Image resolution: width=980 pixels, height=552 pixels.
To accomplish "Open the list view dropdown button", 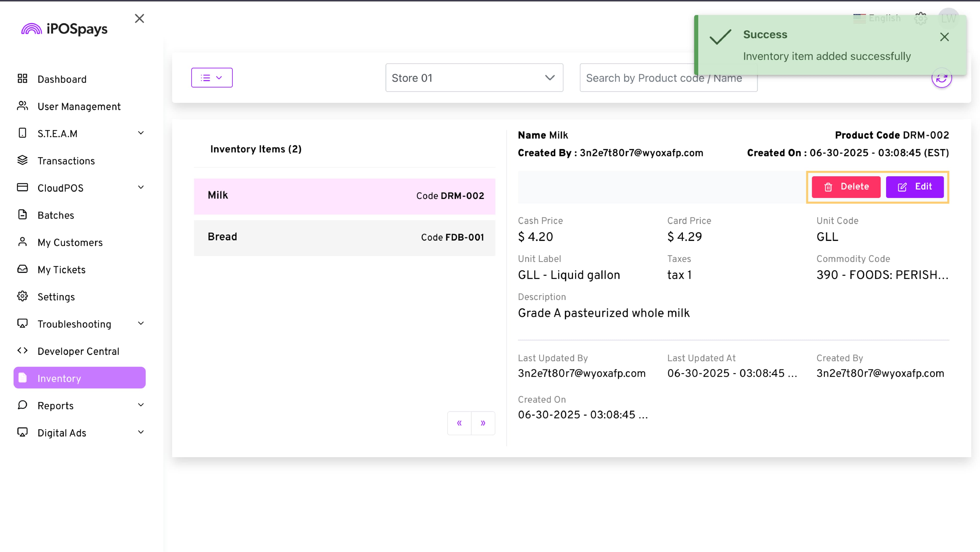I will 212,78.
